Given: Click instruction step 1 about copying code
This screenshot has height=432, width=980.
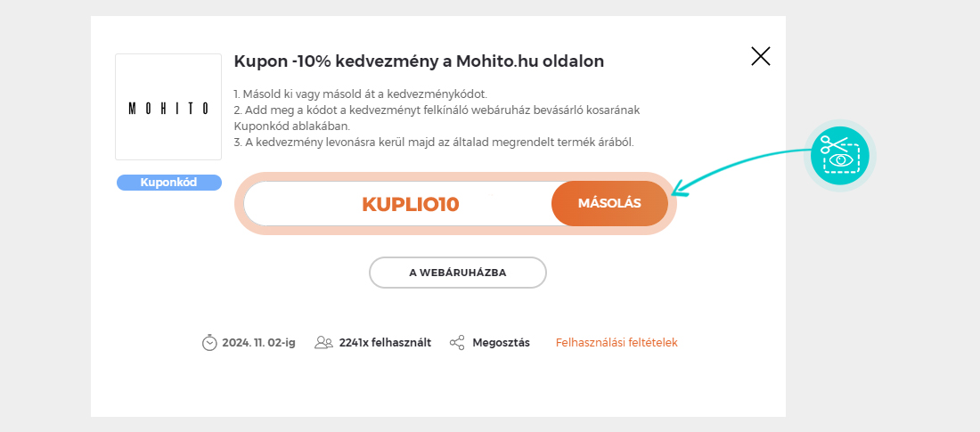Looking at the screenshot, I should pos(360,94).
